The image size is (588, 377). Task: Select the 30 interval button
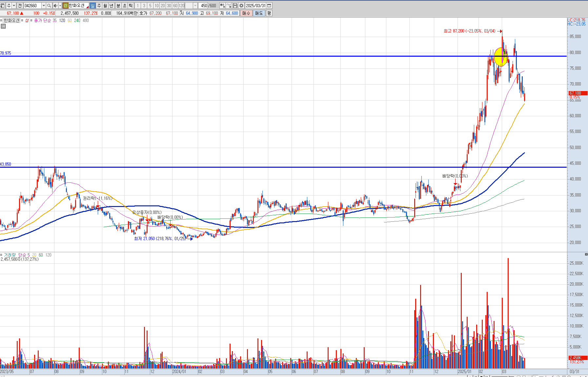coord(169,6)
